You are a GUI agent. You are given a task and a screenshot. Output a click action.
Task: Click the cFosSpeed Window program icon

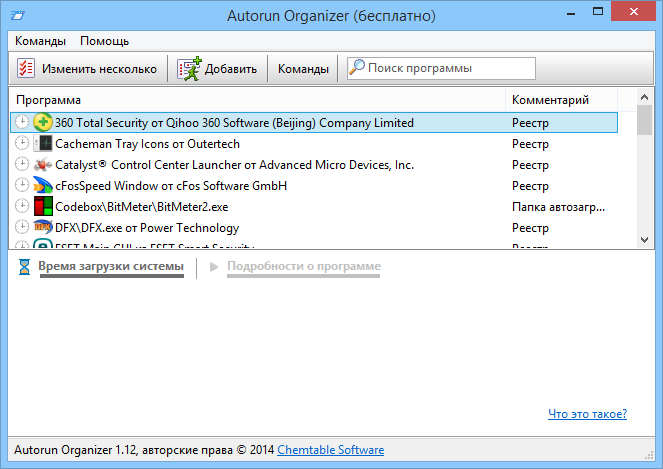(43, 186)
